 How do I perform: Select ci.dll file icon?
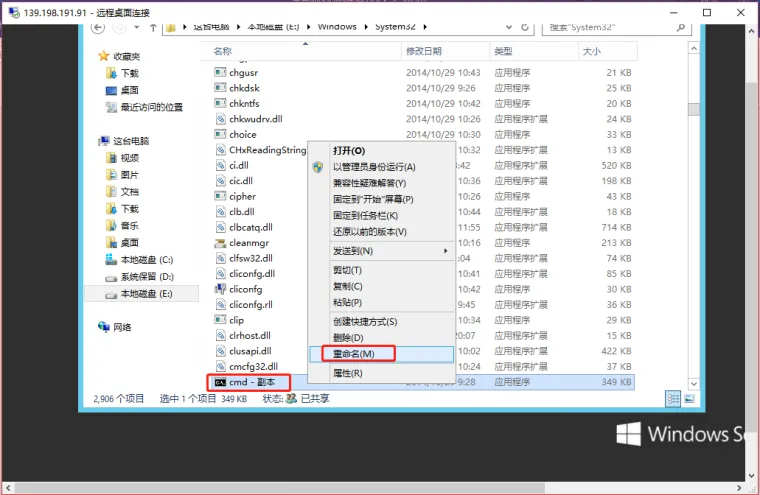[220, 165]
